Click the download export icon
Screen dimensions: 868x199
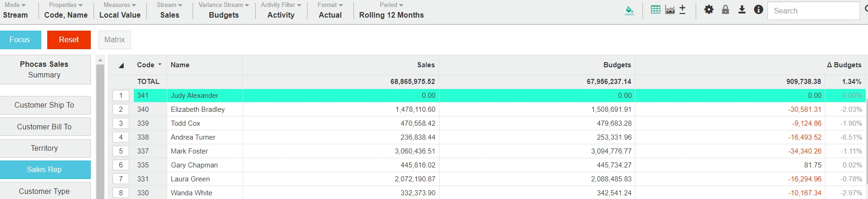[742, 10]
